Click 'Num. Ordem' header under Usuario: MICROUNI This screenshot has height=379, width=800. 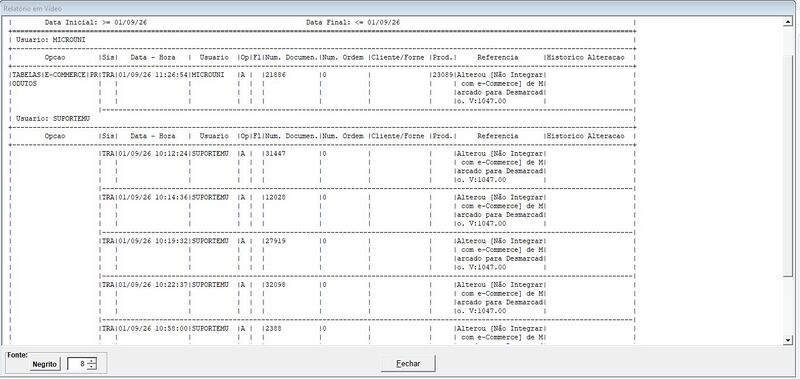click(343, 58)
